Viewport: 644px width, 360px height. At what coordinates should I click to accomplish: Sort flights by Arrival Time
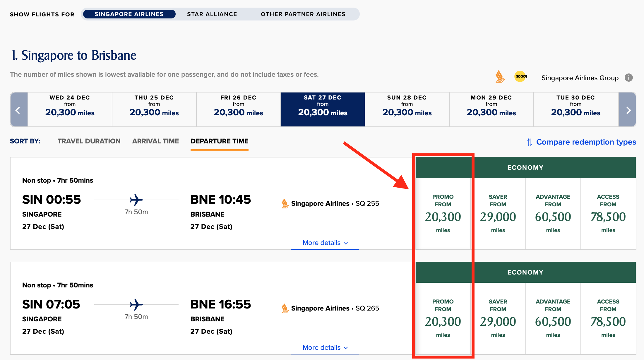point(155,141)
